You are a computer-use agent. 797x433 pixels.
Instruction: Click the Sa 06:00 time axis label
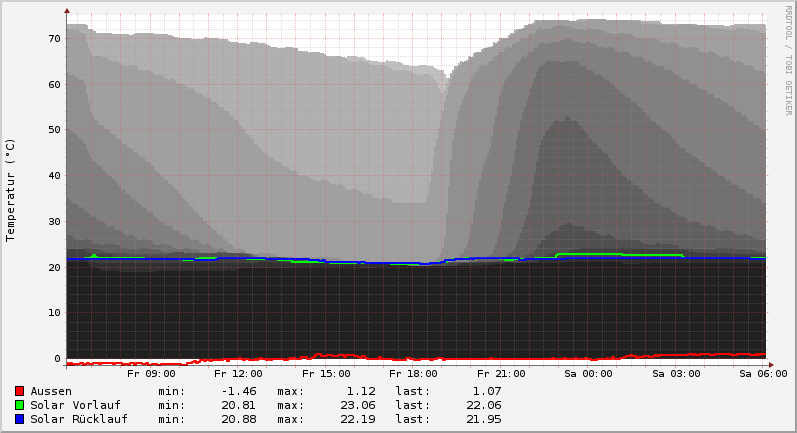tap(763, 374)
